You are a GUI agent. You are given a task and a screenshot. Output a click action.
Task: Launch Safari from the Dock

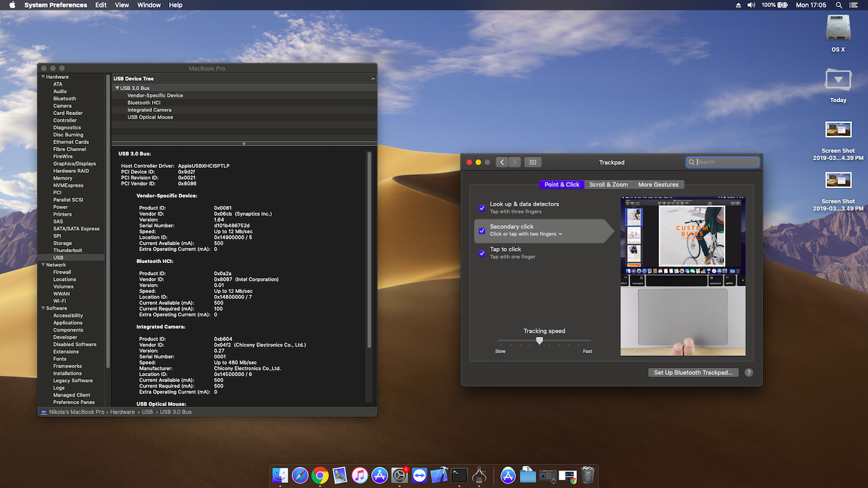click(x=300, y=475)
